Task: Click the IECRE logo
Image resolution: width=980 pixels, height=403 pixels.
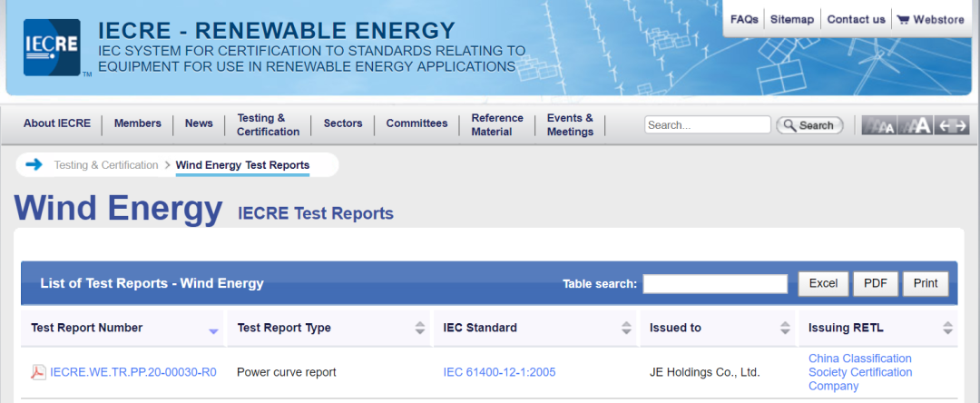Action: (52, 47)
